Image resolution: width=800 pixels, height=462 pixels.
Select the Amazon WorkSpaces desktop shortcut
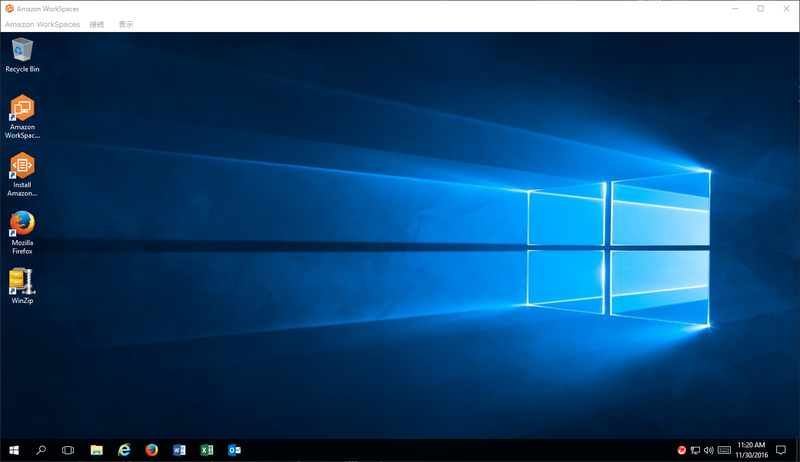click(22, 117)
